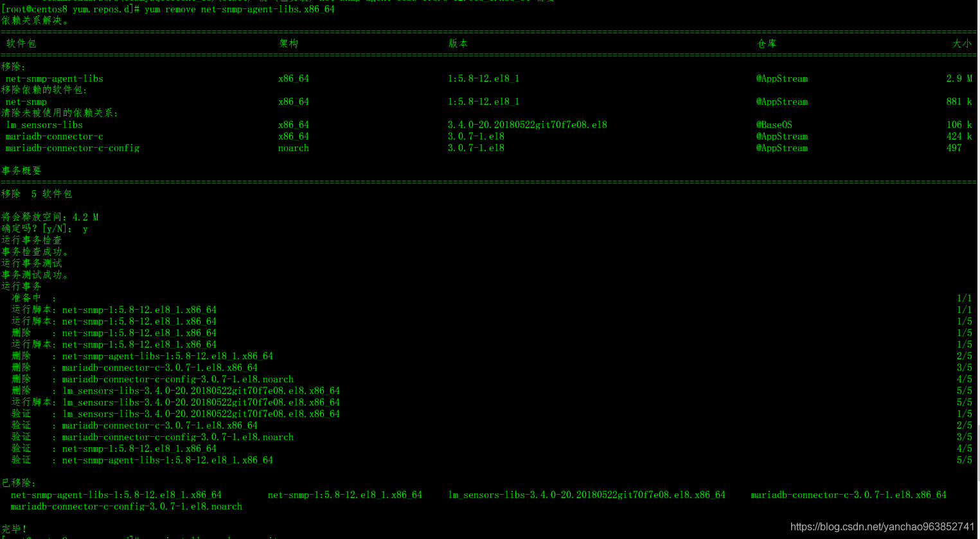This screenshot has width=980, height=539.
Task: Click the 架构 column header
Action: point(289,44)
